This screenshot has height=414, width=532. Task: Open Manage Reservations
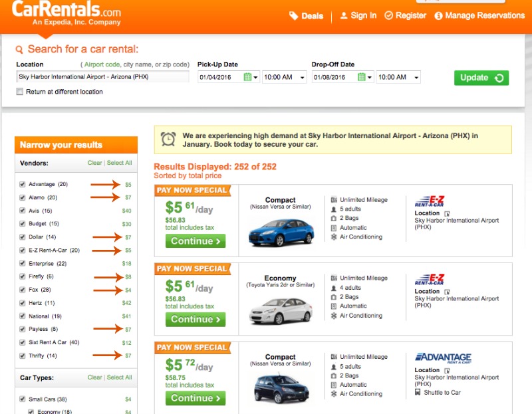click(479, 15)
